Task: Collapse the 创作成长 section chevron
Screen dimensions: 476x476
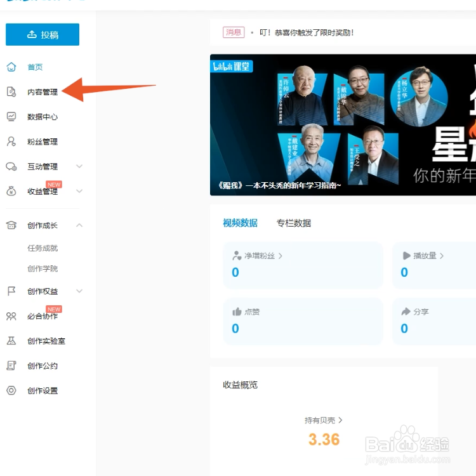Action: point(79,225)
